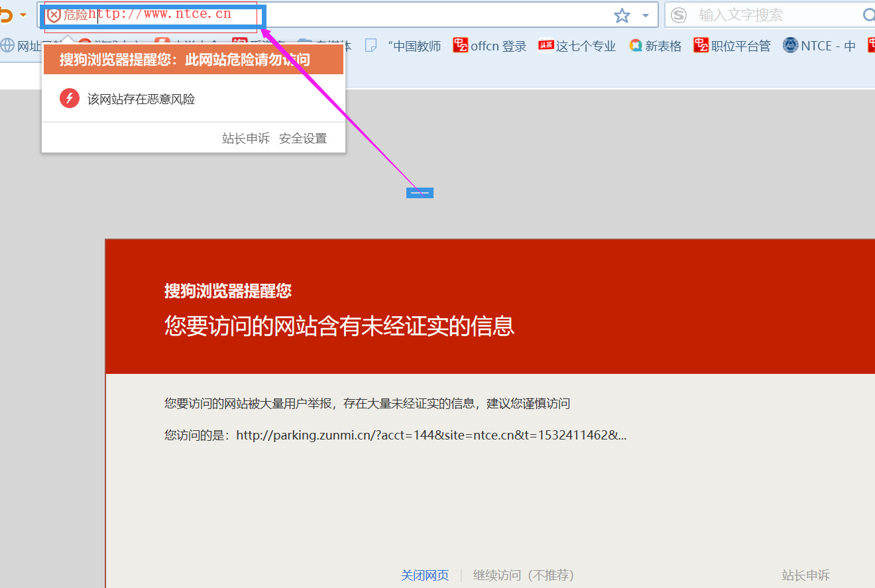The height and width of the screenshot is (588, 875).
Task: Open 安全设置 in warning popup
Action: [x=303, y=139]
